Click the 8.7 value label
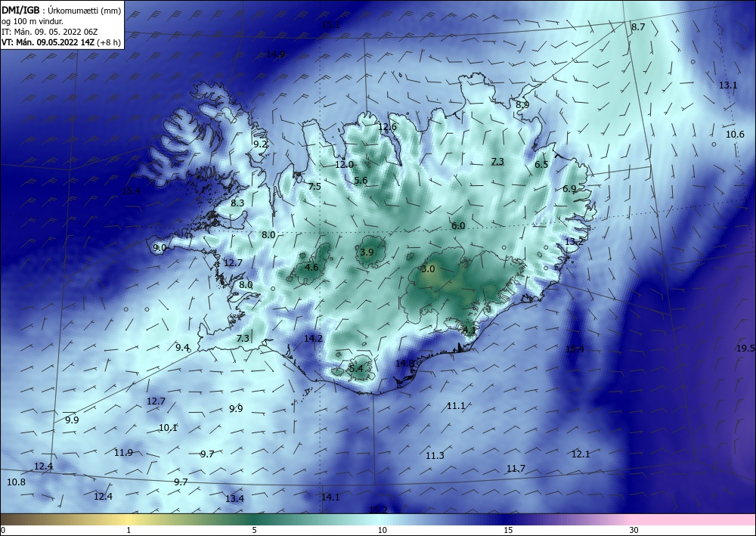756x536 pixels. pos(638,27)
